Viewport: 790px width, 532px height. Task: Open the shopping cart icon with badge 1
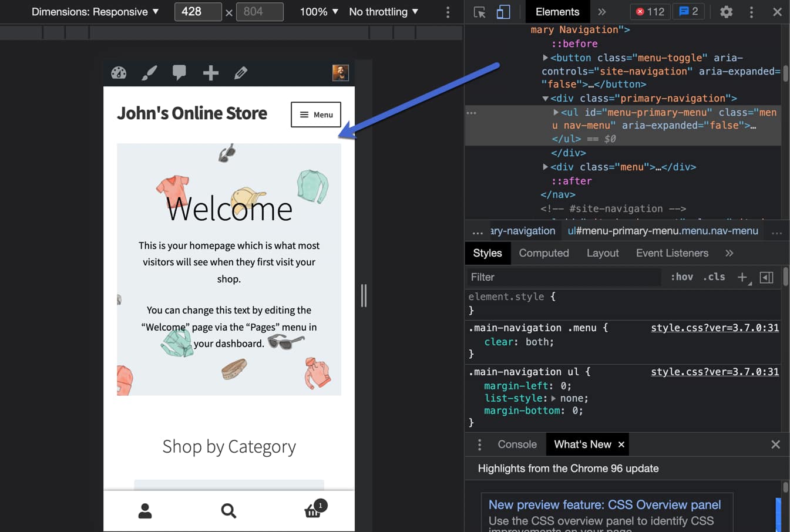tap(313, 511)
